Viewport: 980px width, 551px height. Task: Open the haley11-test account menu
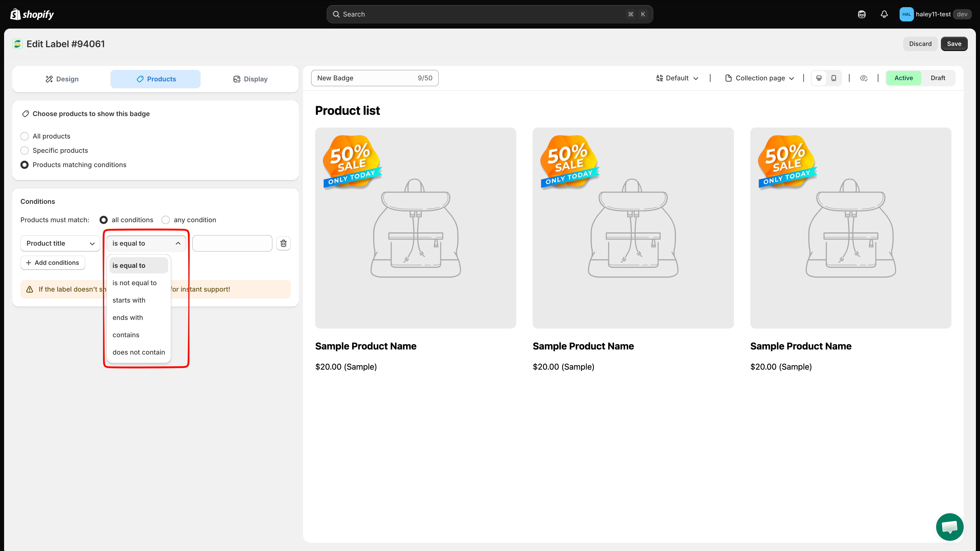click(936, 15)
